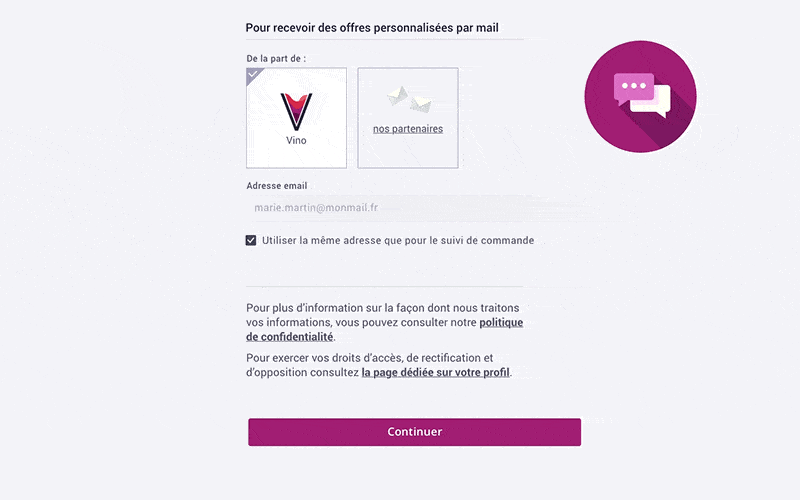Click the checkmark corner on Vino card

pos(253,74)
